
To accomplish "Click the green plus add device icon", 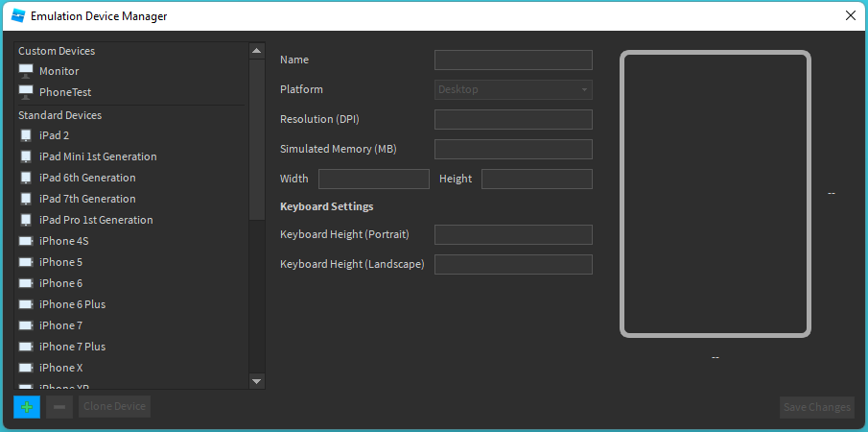I will click(27, 407).
